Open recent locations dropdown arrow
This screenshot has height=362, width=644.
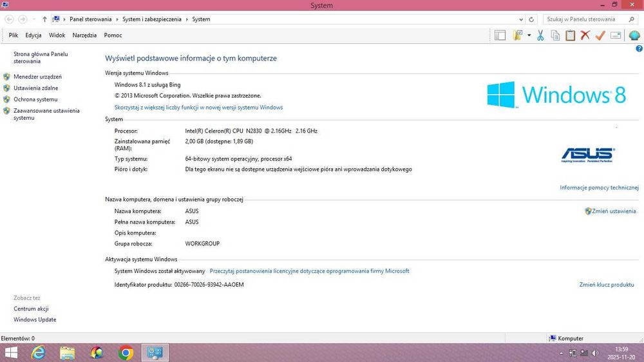click(x=33, y=19)
